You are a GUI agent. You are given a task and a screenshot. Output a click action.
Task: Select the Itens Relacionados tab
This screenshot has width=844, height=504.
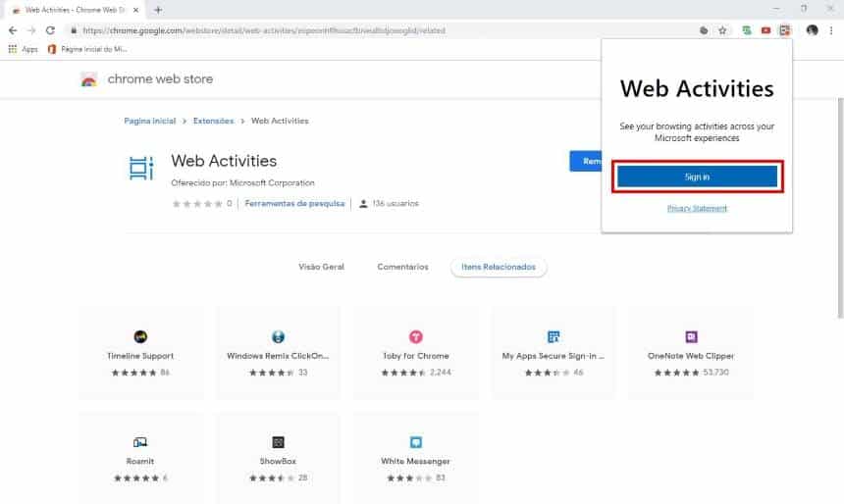point(499,267)
